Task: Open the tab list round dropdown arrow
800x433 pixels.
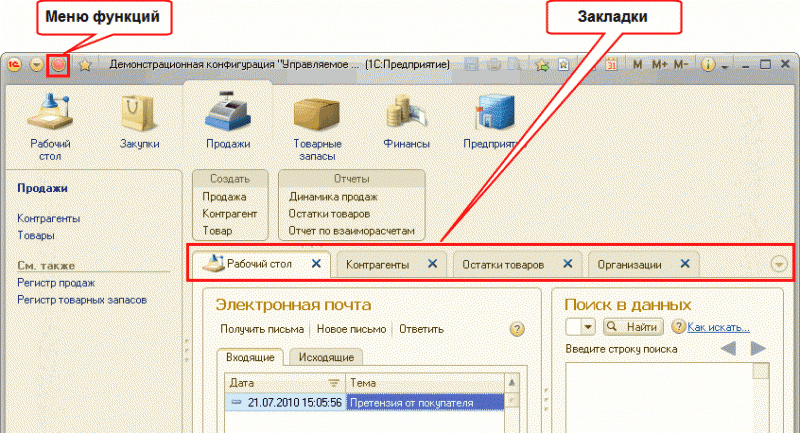Action: (779, 264)
